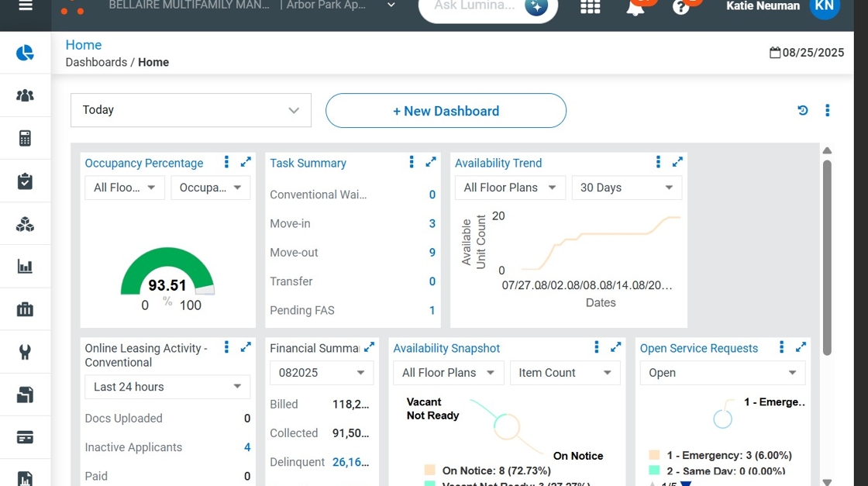Open dashboard options kebab menu beside refresh
This screenshot has width=868, height=486.
pyautogui.click(x=828, y=110)
